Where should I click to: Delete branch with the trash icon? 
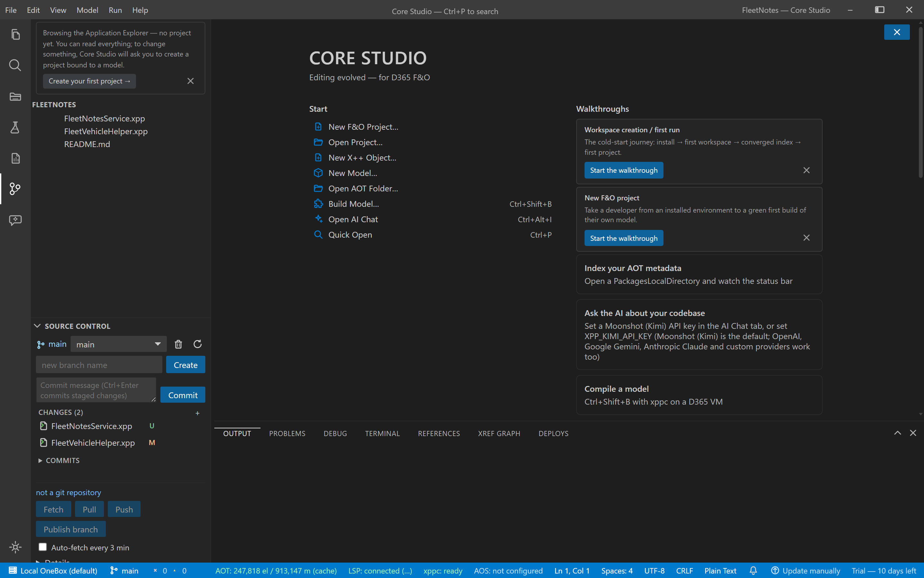click(178, 344)
